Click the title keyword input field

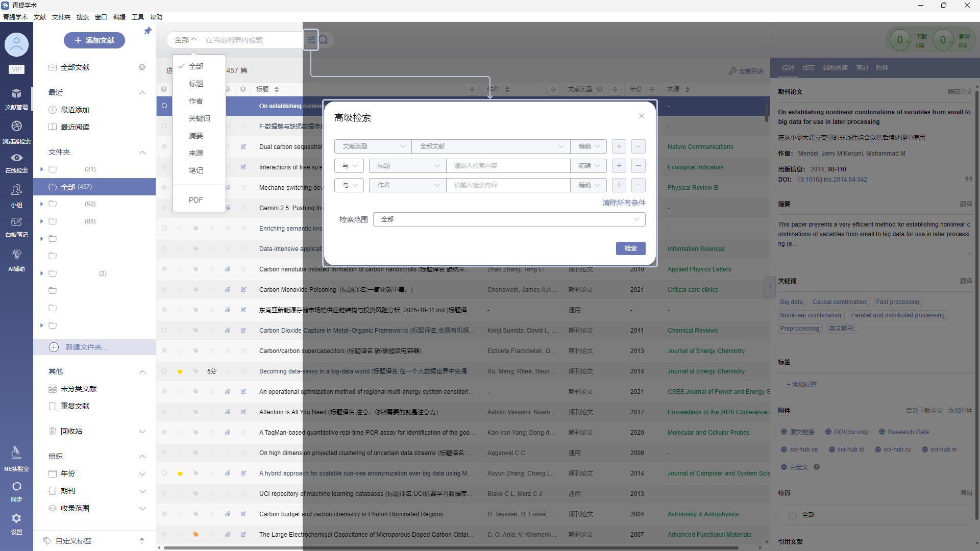(x=507, y=166)
